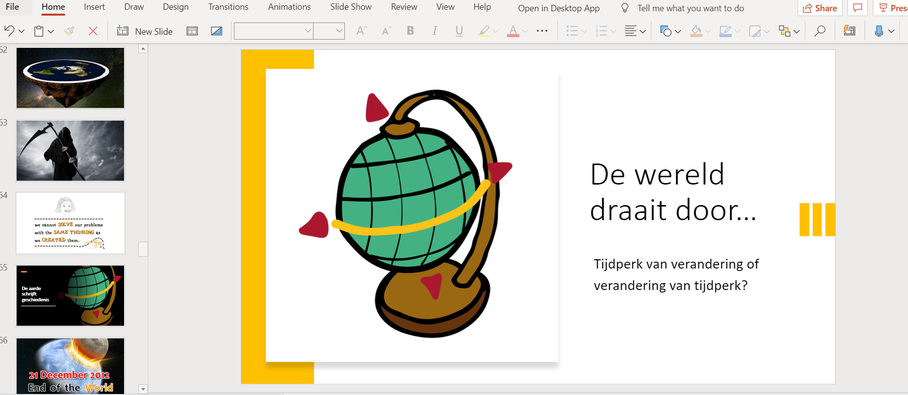908x395 pixels.
Task: Click the Shape Fill bucket icon
Action: (696, 31)
